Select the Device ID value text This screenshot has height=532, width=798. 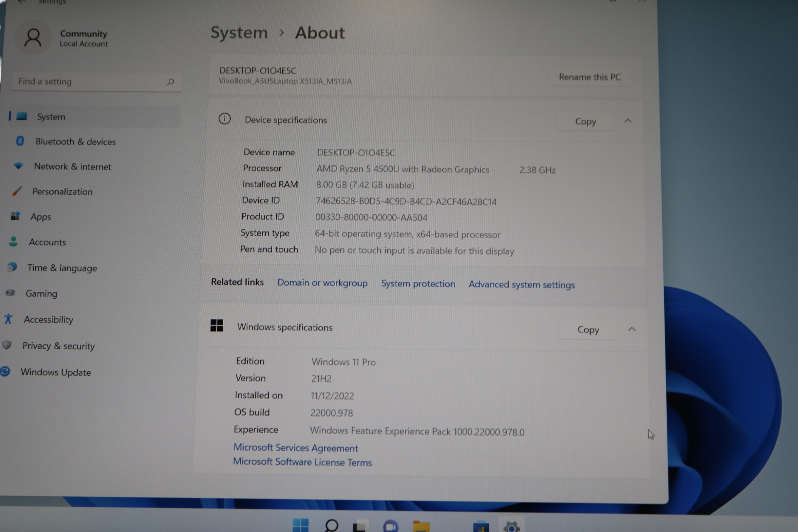pos(406,202)
